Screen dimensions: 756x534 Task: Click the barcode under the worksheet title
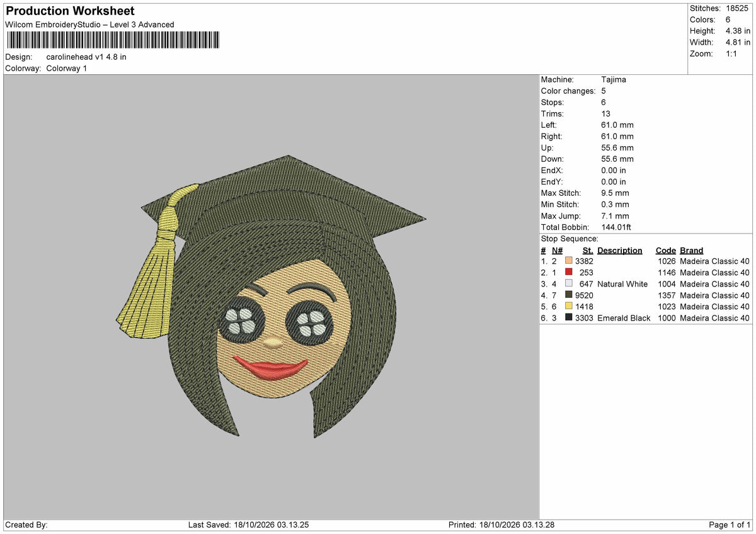tap(113, 40)
